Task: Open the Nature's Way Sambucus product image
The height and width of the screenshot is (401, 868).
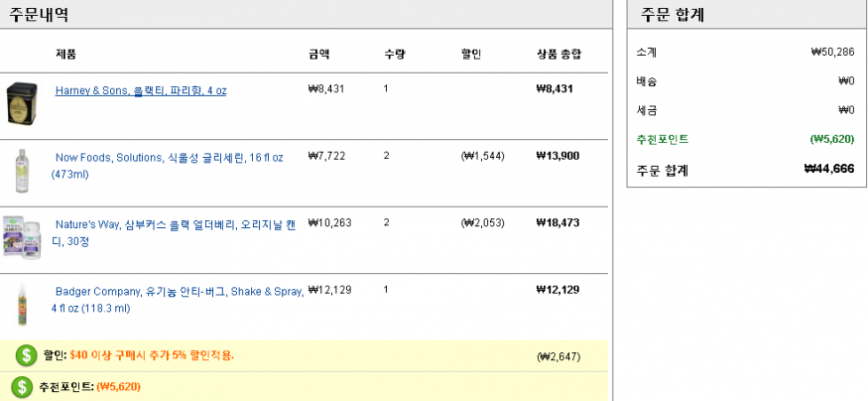Action: 22,236
